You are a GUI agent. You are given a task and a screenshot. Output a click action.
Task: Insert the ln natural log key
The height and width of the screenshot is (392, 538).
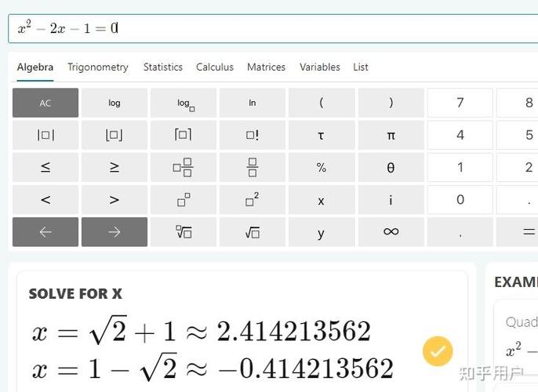click(x=253, y=103)
